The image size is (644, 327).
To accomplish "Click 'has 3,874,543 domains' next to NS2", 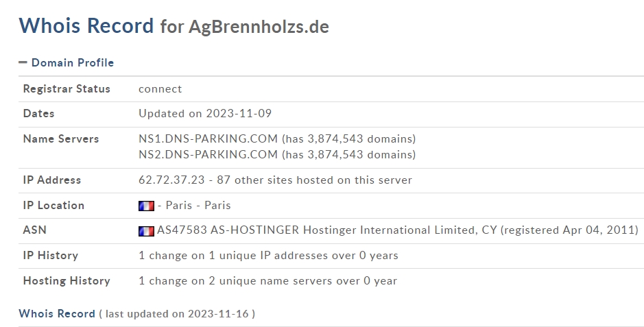I will [x=348, y=154].
